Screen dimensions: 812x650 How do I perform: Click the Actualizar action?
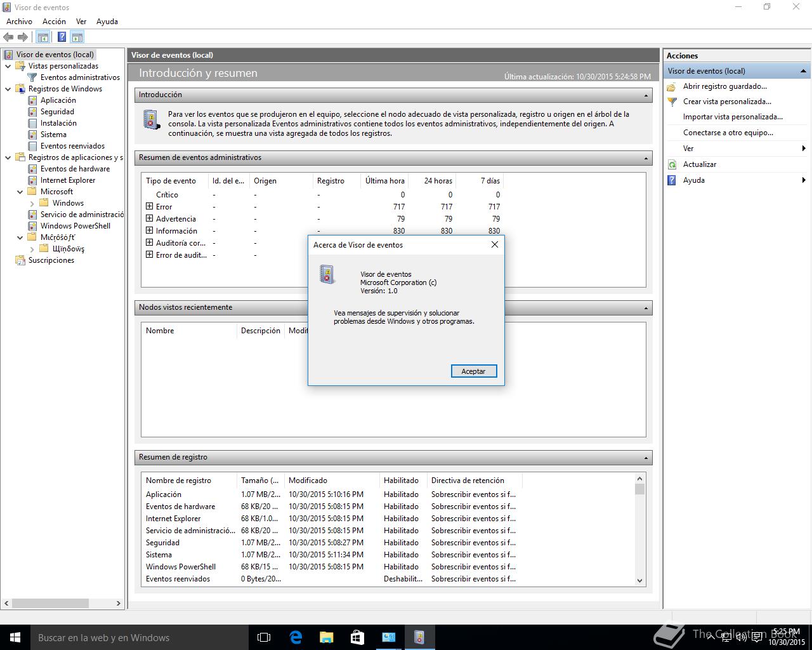click(699, 164)
